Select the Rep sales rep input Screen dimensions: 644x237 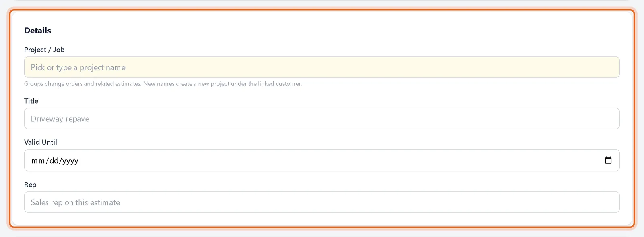tap(322, 202)
